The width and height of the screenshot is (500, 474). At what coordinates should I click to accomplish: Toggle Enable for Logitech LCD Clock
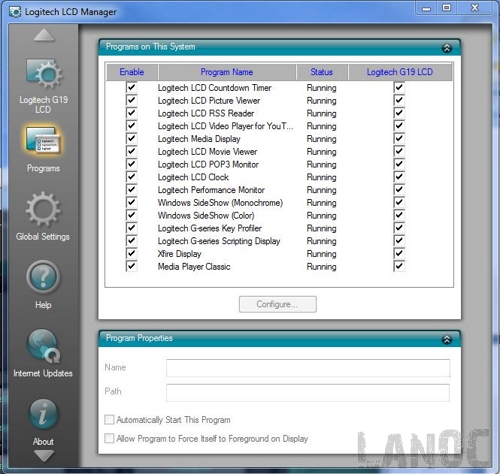pos(131,177)
